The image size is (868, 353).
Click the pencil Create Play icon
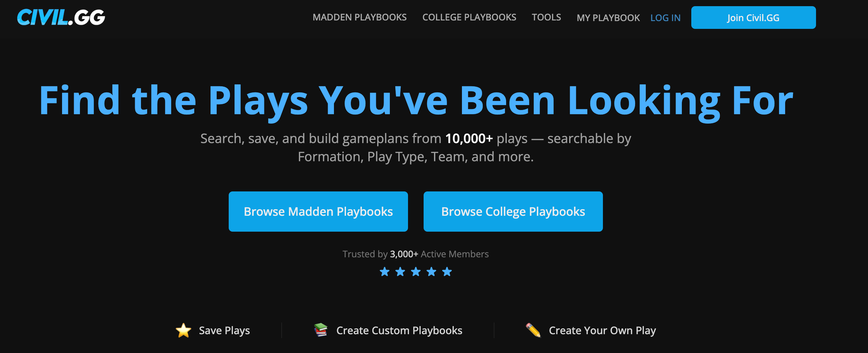tap(533, 330)
